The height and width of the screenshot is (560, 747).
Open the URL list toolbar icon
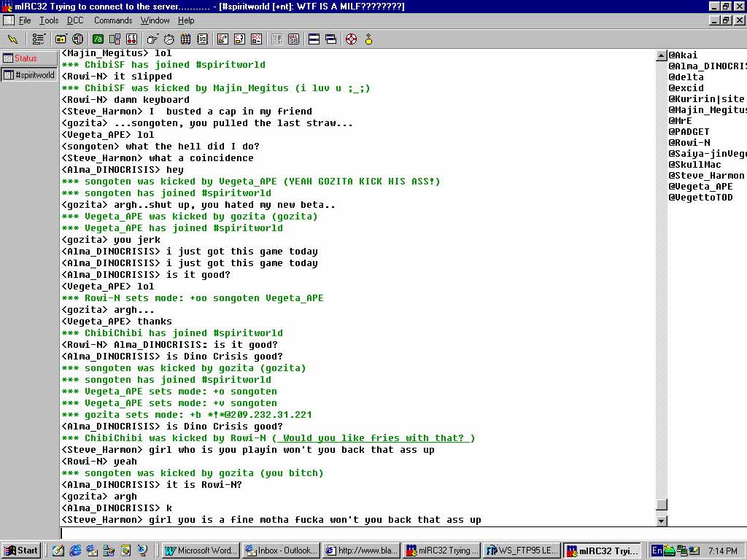tap(293, 39)
